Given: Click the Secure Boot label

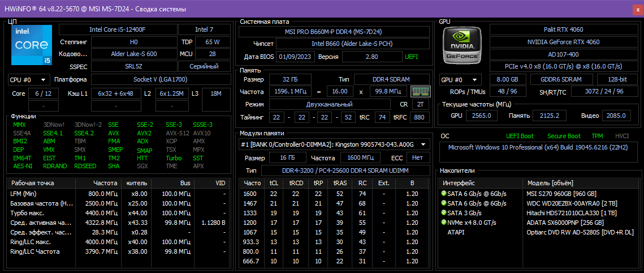Looking at the screenshot, I should coord(564,136).
